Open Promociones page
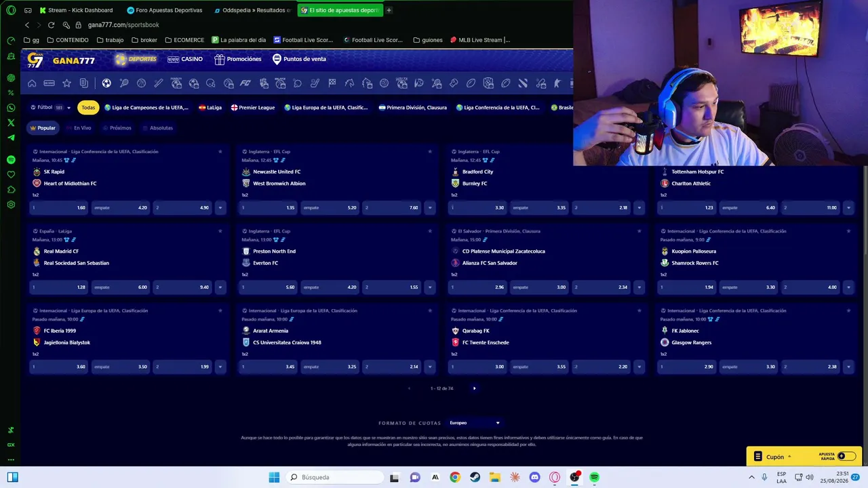The image size is (868, 488). pos(238,60)
